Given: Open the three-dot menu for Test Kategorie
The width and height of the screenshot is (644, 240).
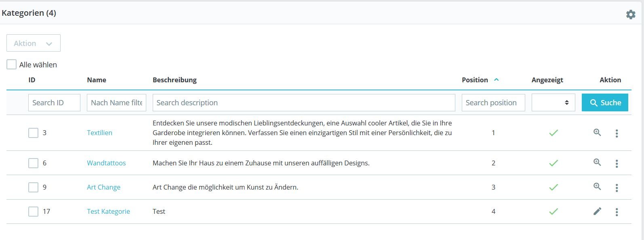Looking at the screenshot, I should click(x=617, y=212).
